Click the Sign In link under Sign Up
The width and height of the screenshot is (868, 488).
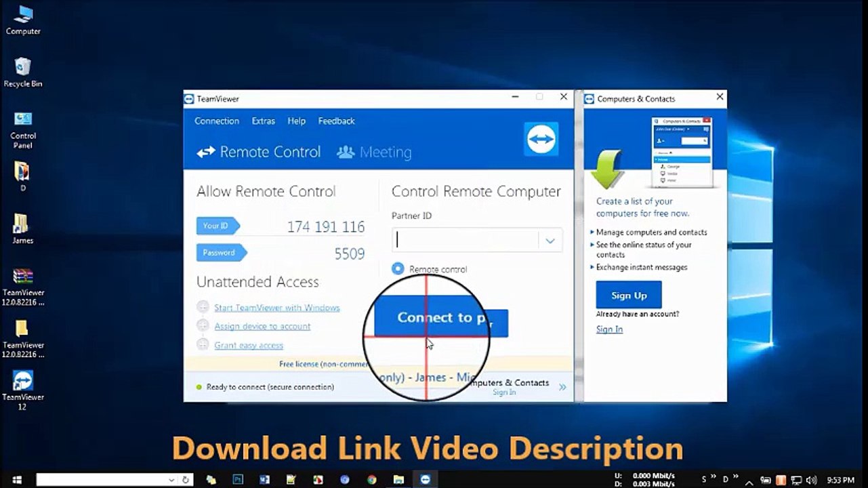pyautogui.click(x=609, y=329)
